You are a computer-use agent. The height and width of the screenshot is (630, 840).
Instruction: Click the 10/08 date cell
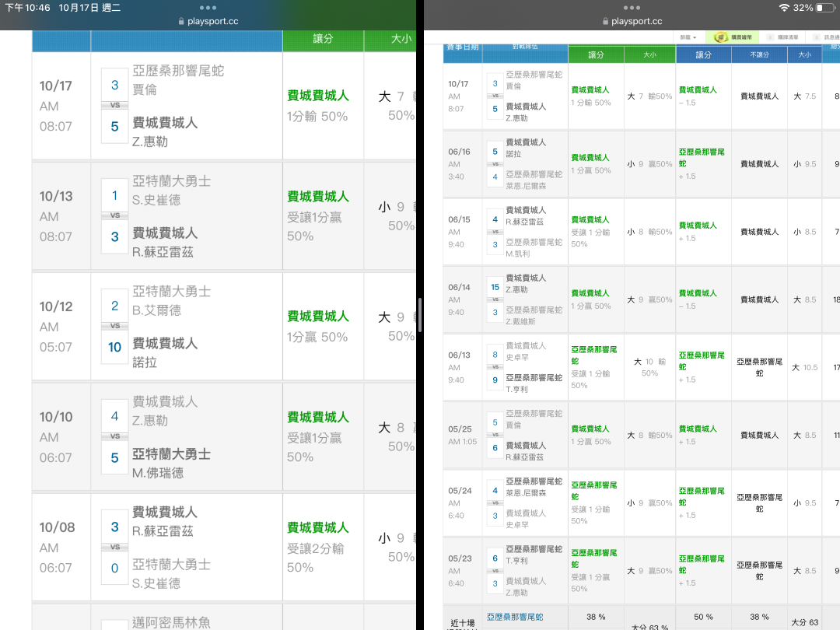click(61, 548)
